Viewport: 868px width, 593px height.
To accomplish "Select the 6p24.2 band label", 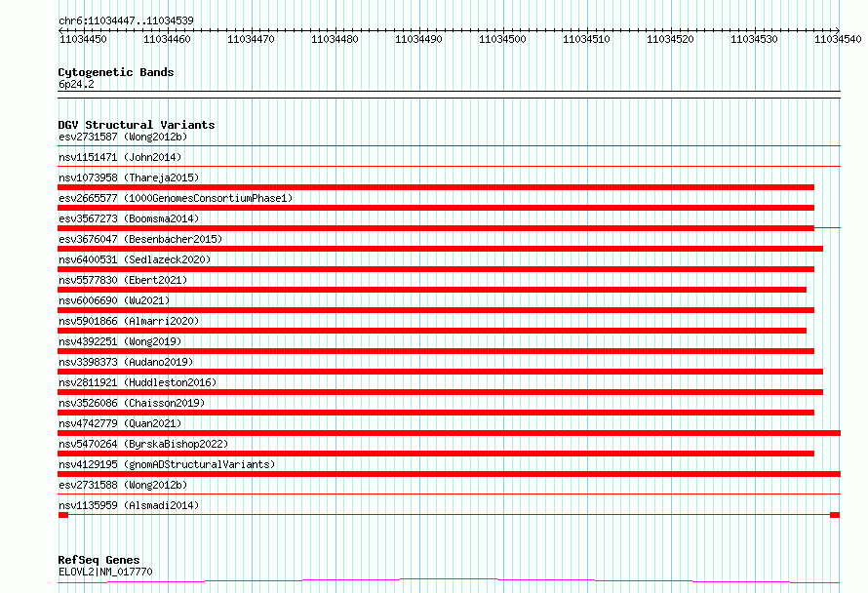I will coord(76,84).
